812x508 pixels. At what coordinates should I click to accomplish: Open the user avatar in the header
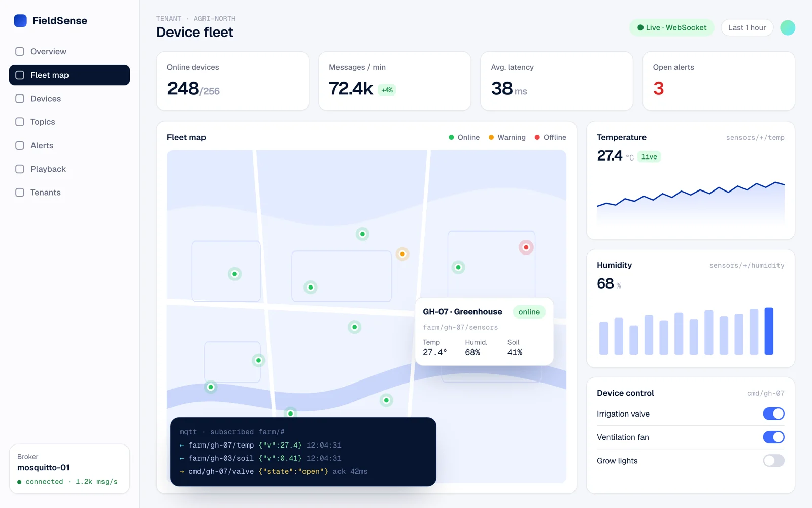pyautogui.click(x=787, y=28)
